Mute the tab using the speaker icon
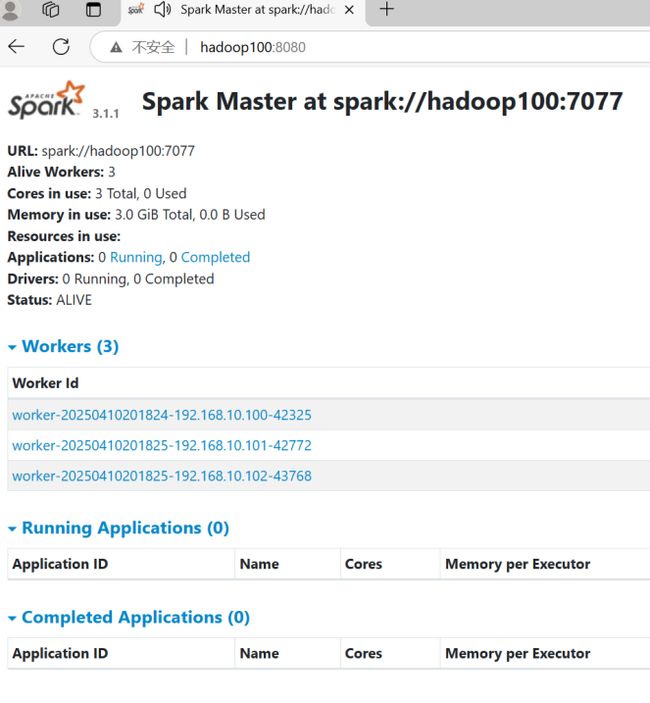650x703 pixels. (x=162, y=9)
